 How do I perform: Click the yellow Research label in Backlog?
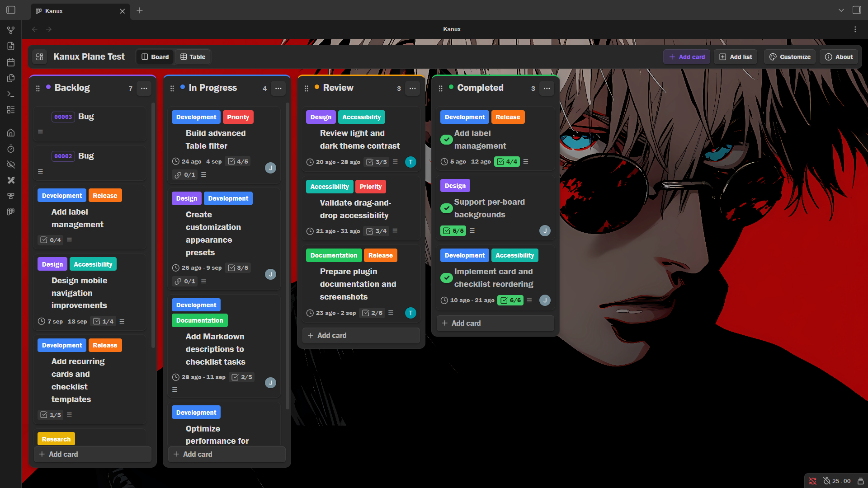(x=56, y=439)
